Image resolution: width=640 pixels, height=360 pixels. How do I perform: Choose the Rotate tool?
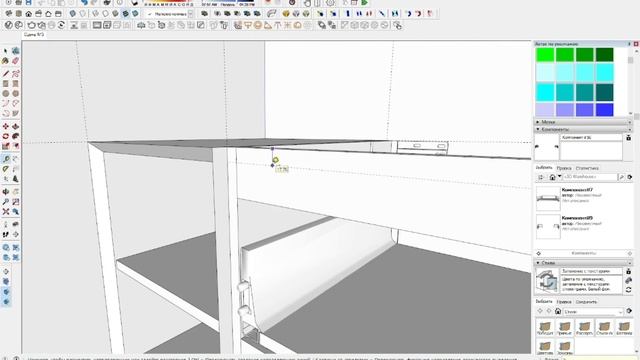(6, 136)
